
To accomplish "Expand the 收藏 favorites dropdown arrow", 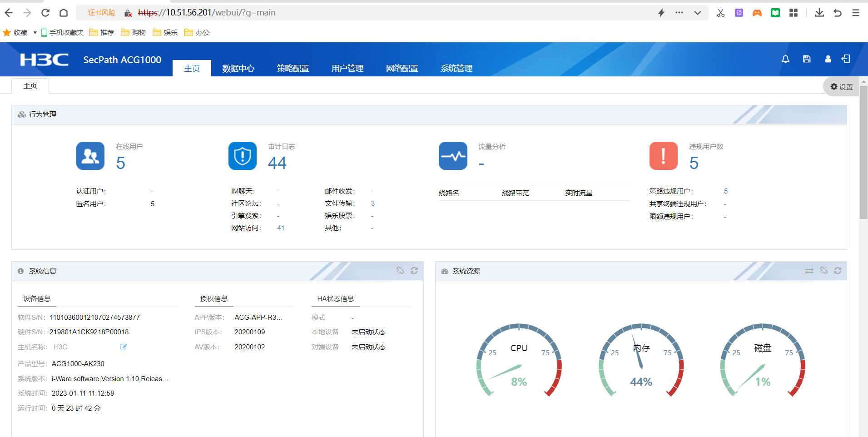I will [35, 33].
